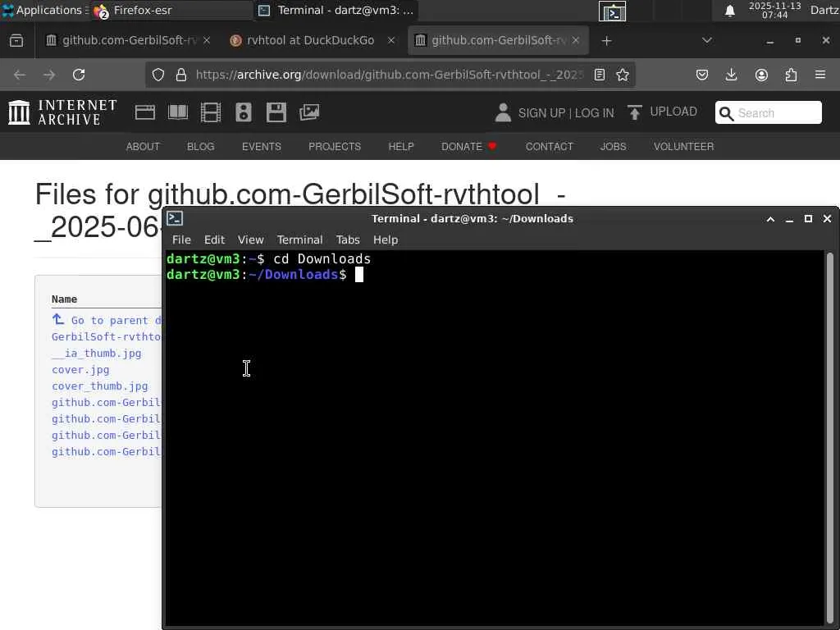The width and height of the screenshot is (840, 630).
Task: Click the address bar URL field
Action: point(390,75)
